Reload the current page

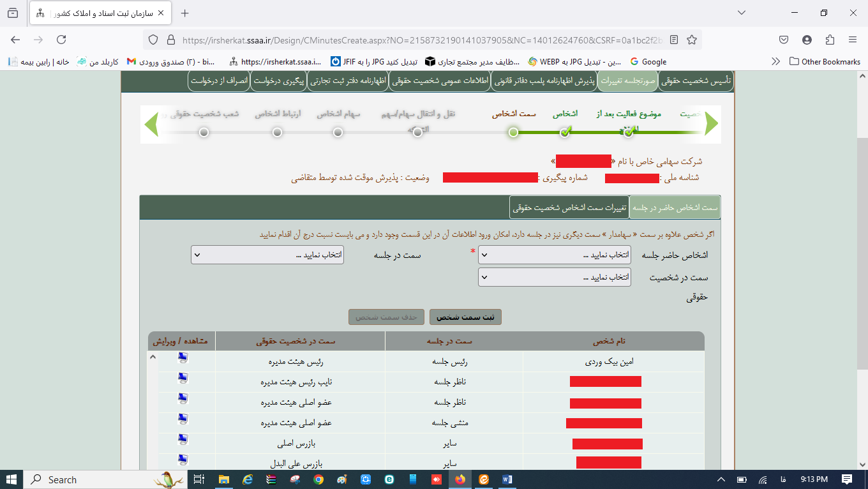tap(61, 40)
